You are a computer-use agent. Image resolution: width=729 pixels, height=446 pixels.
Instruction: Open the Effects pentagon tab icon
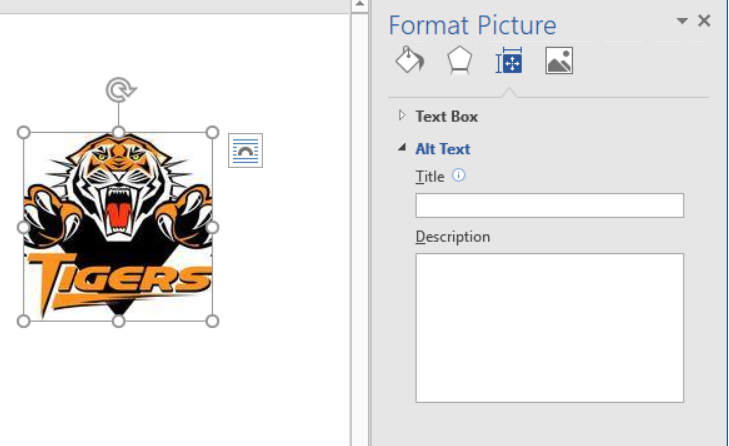(x=459, y=60)
